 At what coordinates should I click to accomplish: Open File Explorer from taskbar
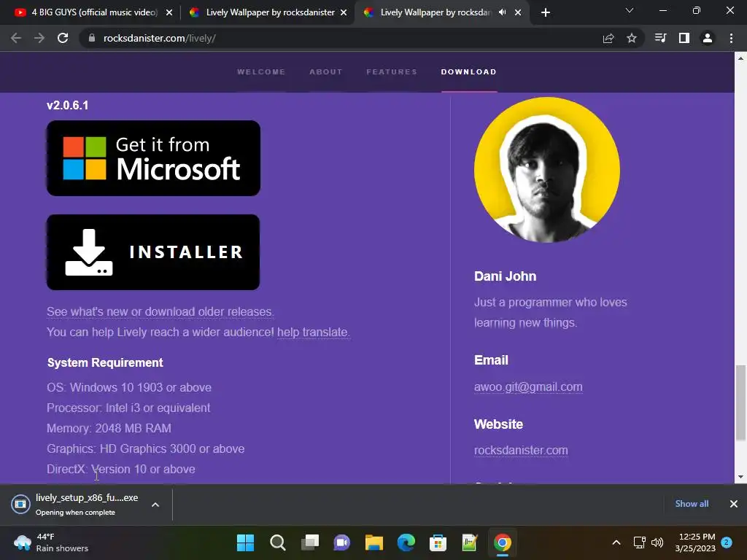coord(374,542)
